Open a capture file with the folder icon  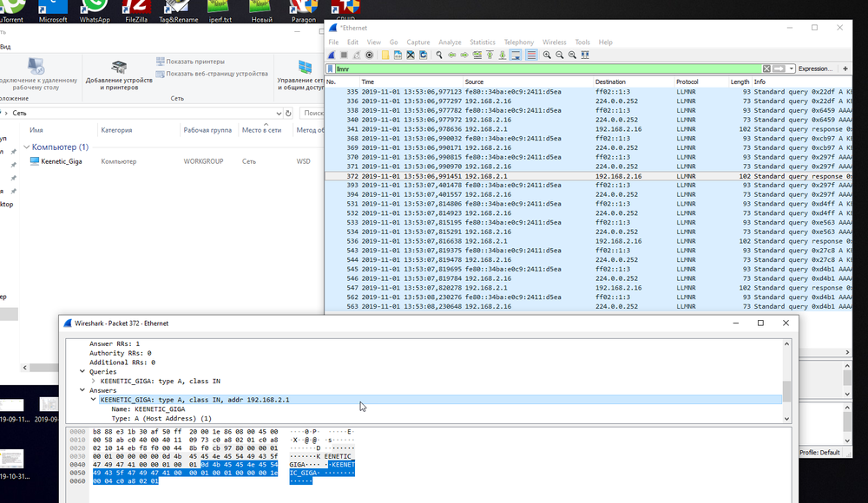(385, 55)
